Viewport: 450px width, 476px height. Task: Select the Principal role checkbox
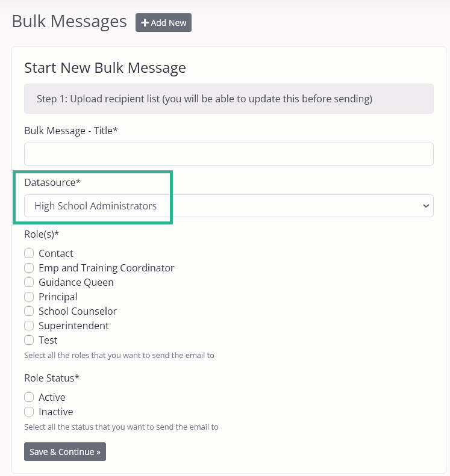point(29,297)
